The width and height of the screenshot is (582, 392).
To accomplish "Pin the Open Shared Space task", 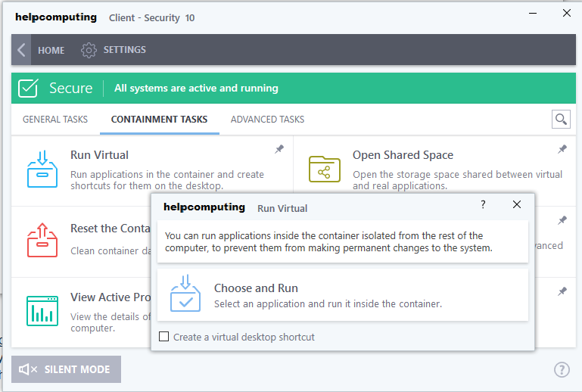I will pyautogui.click(x=562, y=149).
